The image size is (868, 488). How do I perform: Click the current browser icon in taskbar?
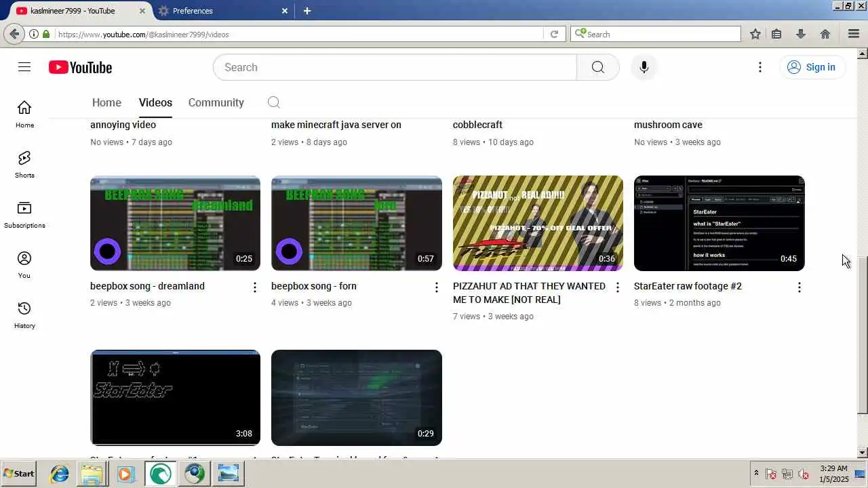coord(161,474)
